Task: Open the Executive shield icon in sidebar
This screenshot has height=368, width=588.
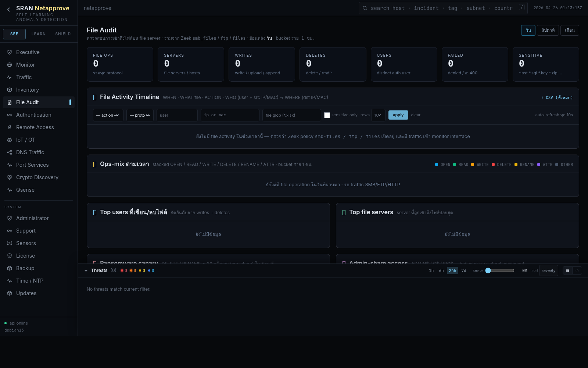Action: pyautogui.click(x=10, y=52)
